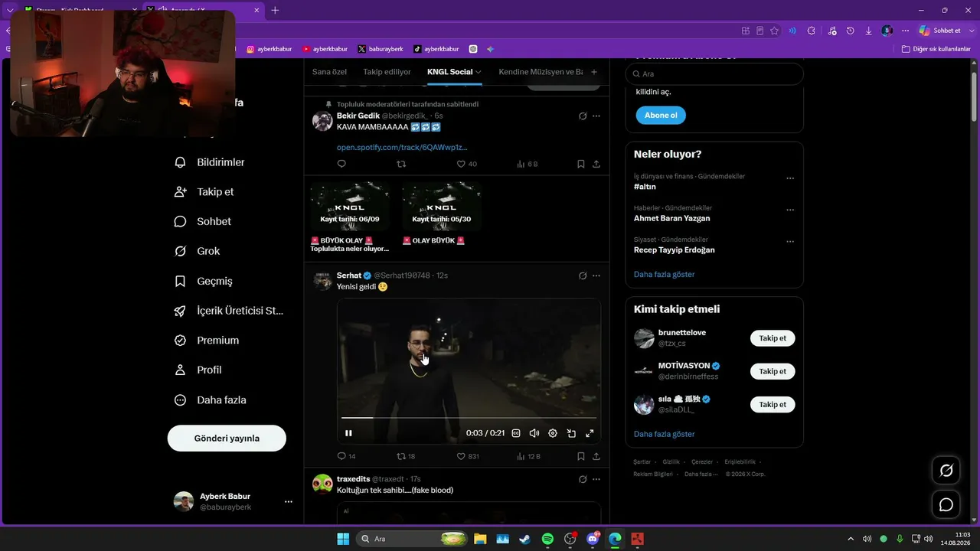Open Grok from the sidebar

click(x=197, y=251)
